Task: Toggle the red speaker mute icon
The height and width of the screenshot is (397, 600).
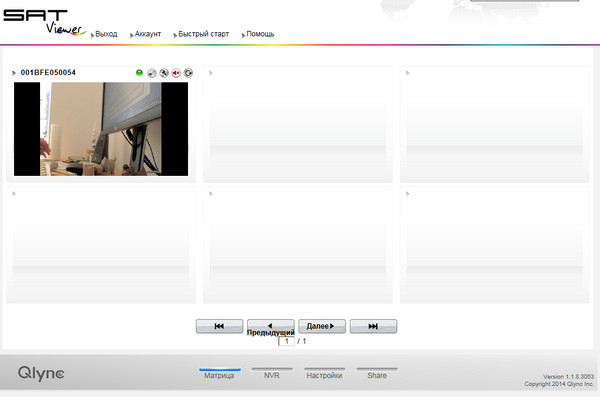Action: tap(176, 73)
